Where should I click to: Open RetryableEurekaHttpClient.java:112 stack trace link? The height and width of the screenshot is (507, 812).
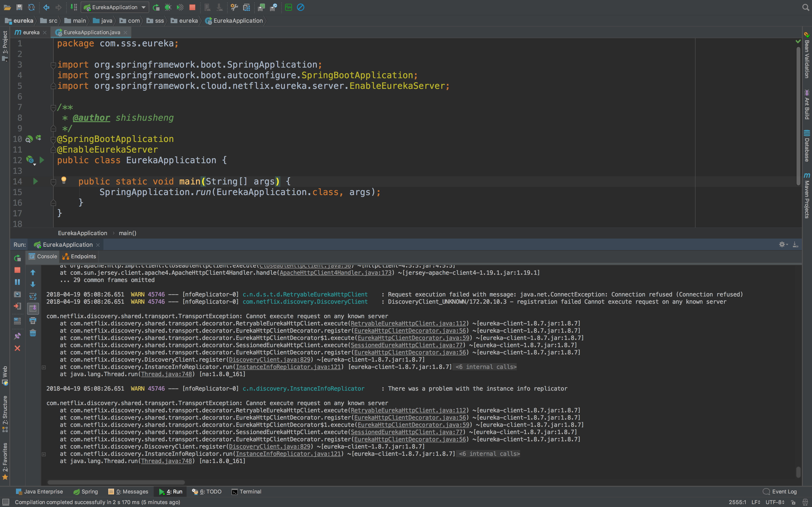coord(408,324)
